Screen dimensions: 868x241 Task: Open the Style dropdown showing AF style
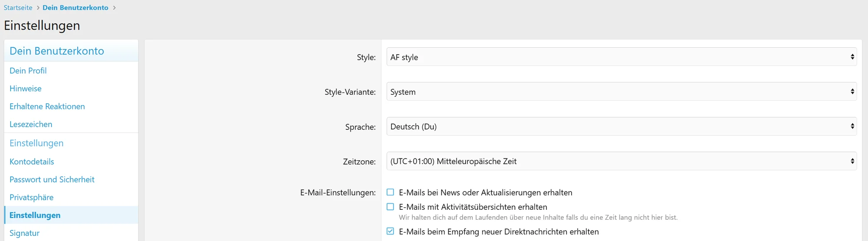[x=621, y=57]
